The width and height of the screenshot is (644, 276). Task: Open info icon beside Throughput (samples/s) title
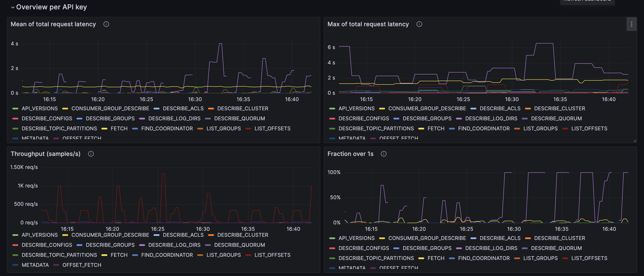(x=91, y=154)
